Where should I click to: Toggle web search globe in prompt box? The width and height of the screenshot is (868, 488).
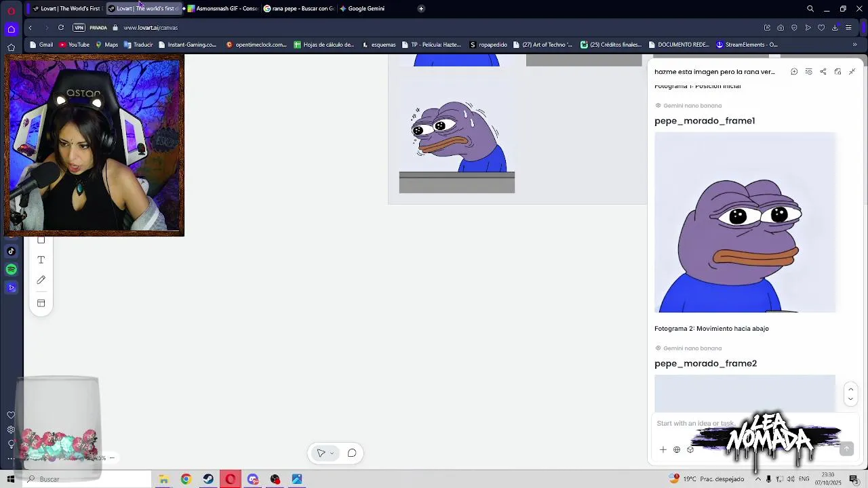click(x=677, y=449)
